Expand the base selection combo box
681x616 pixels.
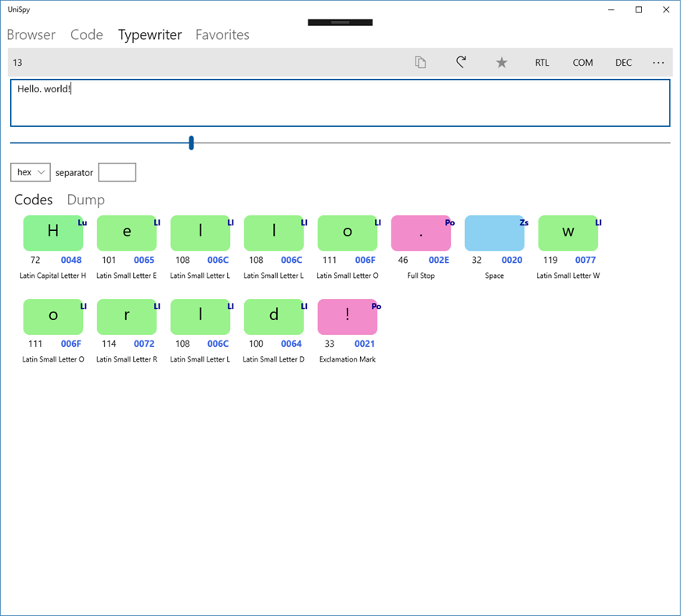point(30,171)
